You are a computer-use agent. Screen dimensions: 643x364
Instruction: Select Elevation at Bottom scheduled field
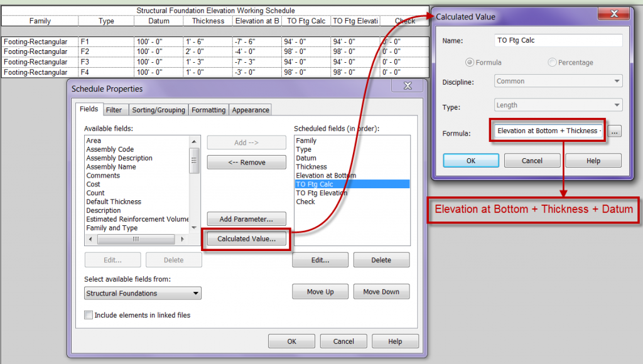(326, 176)
